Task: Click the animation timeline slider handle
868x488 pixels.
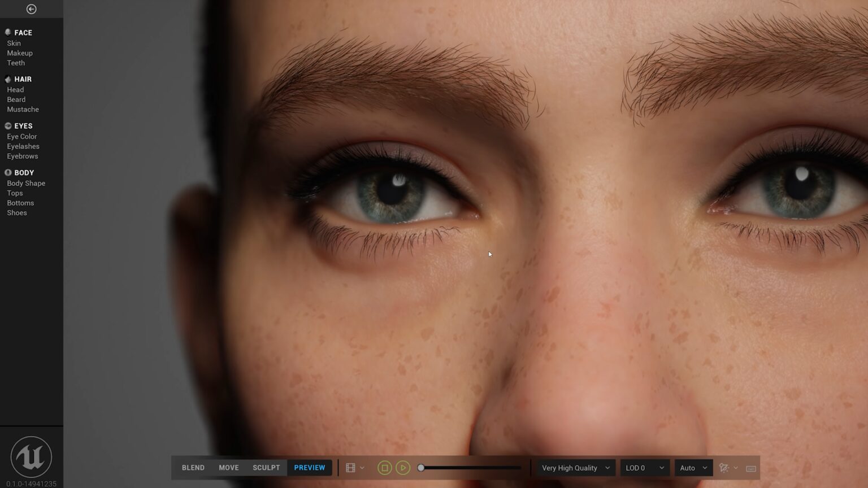Action: click(421, 468)
